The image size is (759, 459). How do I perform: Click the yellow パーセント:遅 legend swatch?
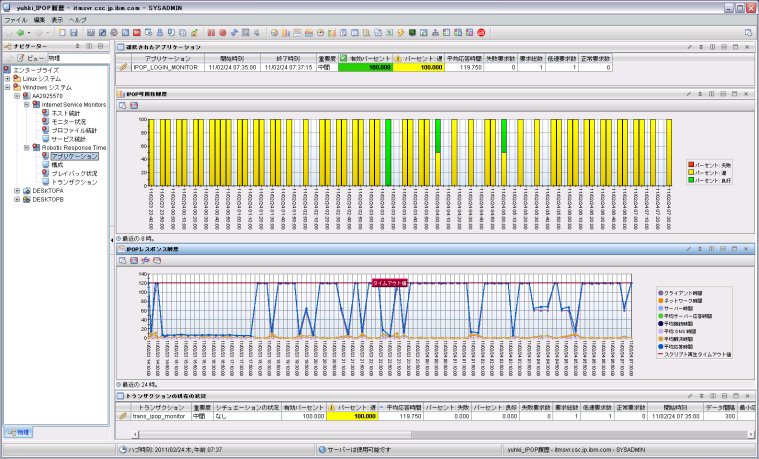pos(691,172)
